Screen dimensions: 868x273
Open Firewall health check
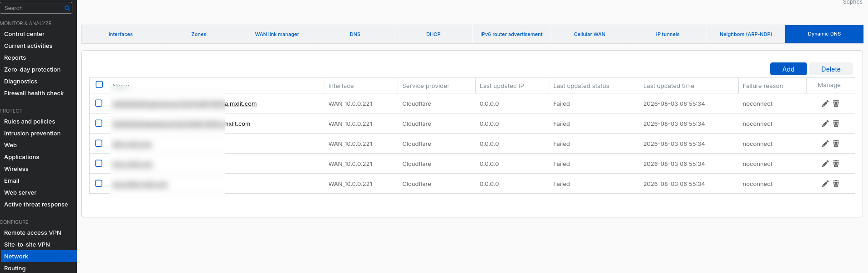point(34,93)
